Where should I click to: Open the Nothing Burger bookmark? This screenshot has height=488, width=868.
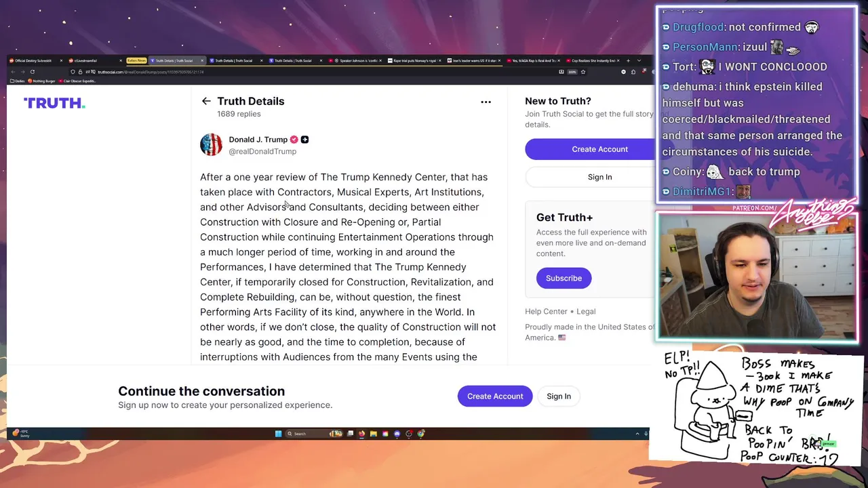[x=41, y=81]
